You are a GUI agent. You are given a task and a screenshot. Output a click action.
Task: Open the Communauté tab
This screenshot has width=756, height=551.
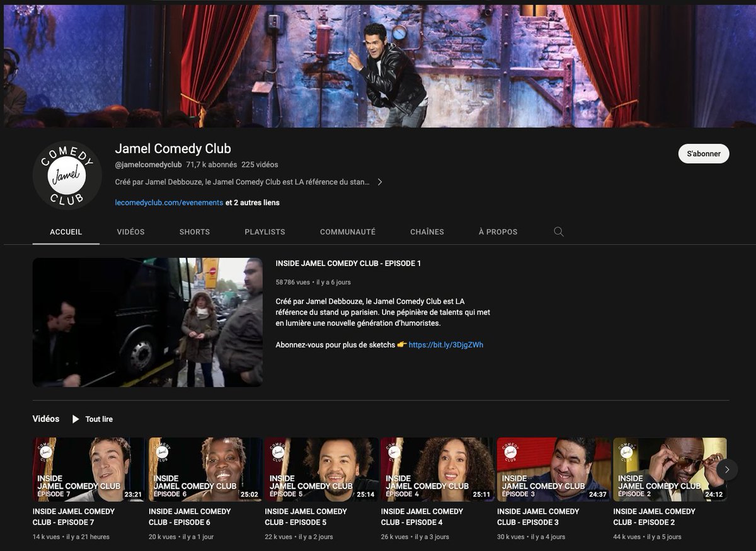pyautogui.click(x=348, y=232)
